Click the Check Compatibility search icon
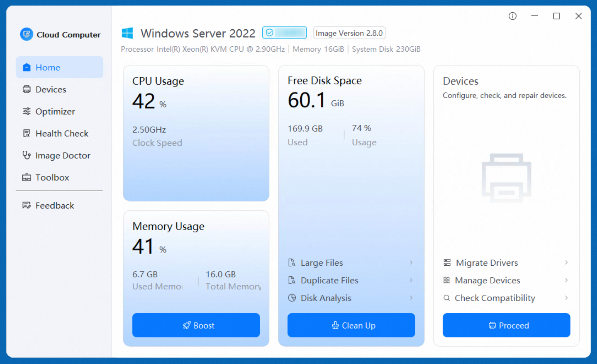The width and height of the screenshot is (597, 364). [x=447, y=298]
